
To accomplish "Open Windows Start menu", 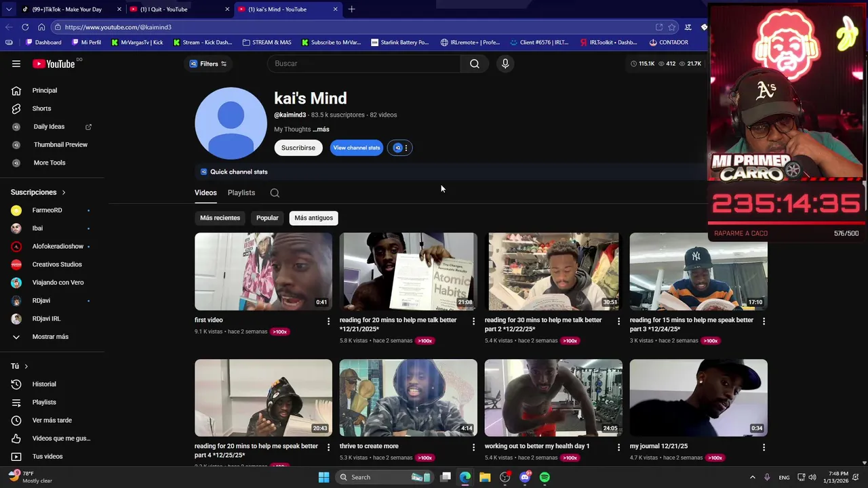I will (x=324, y=477).
